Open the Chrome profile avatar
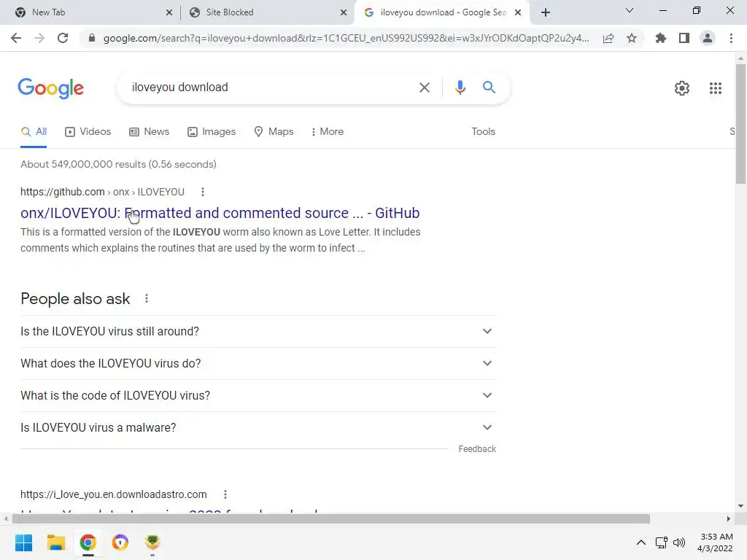The image size is (747, 560). 708,38
